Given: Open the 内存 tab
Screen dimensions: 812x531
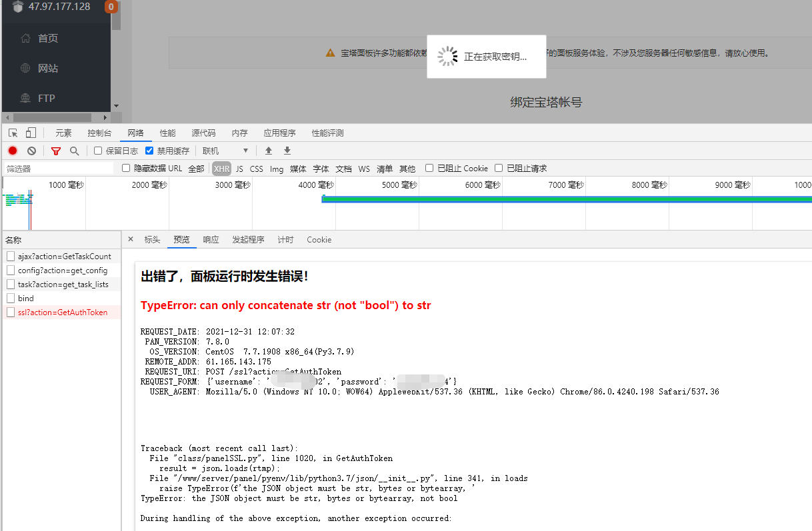Looking at the screenshot, I should point(239,133).
